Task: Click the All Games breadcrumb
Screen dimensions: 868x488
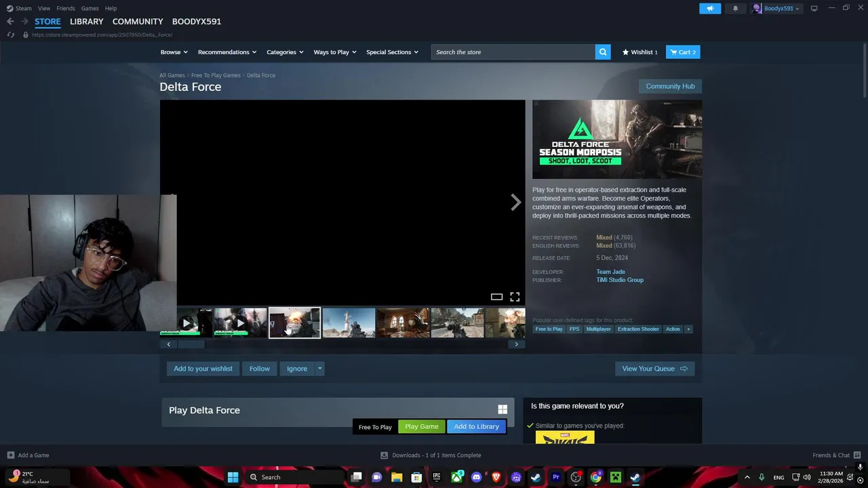Action: [172, 75]
